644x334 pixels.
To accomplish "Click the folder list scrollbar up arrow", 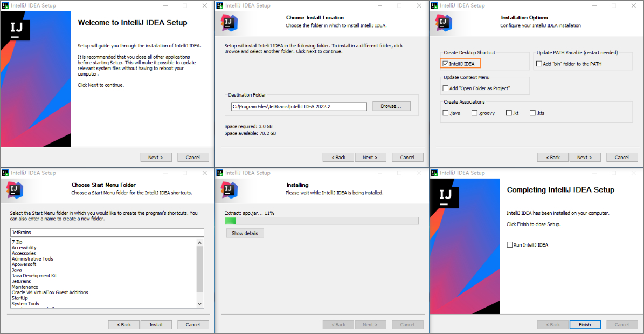I will tap(200, 243).
